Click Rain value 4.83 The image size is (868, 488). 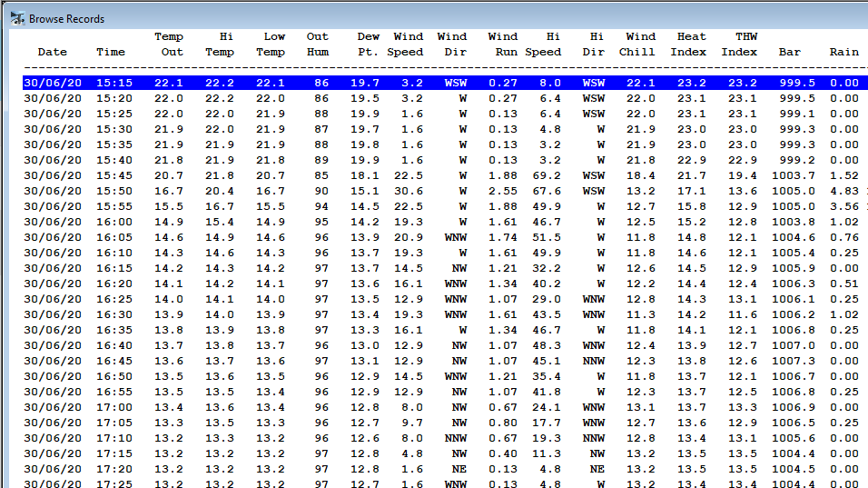click(844, 191)
